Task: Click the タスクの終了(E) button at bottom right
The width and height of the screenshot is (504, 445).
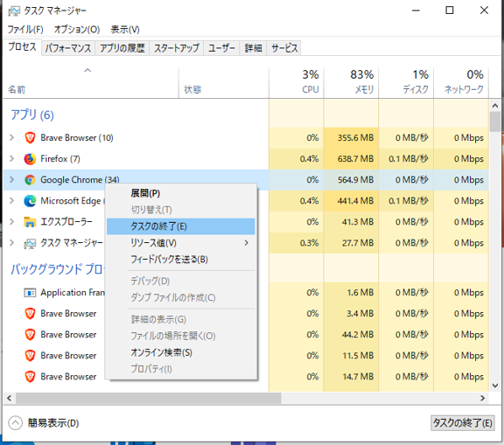Action: tap(462, 423)
